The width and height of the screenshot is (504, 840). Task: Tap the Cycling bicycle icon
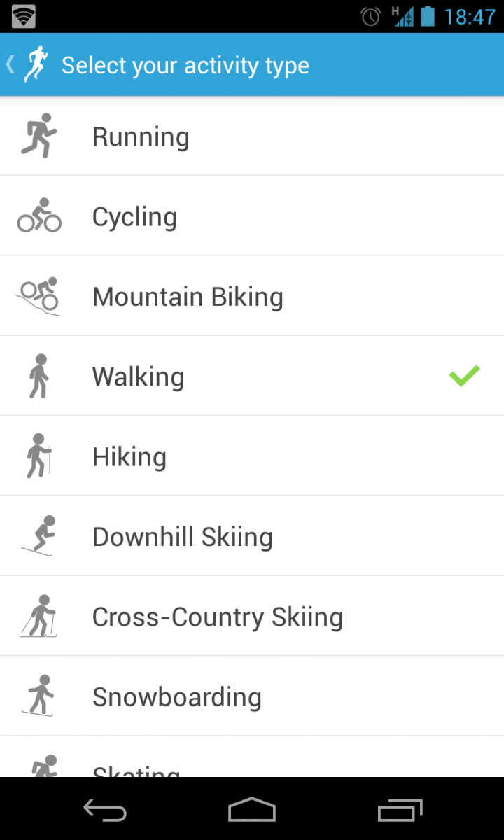(x=39, y=216)
